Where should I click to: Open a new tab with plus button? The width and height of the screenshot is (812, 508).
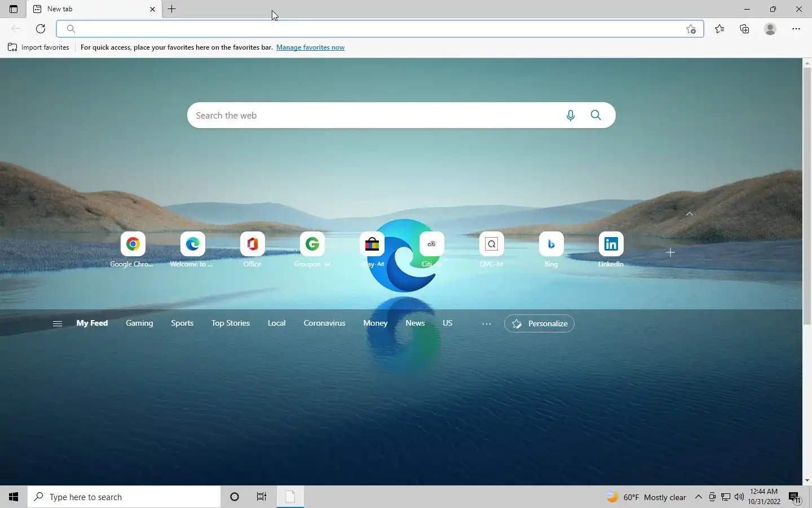(x=172, y=9)
